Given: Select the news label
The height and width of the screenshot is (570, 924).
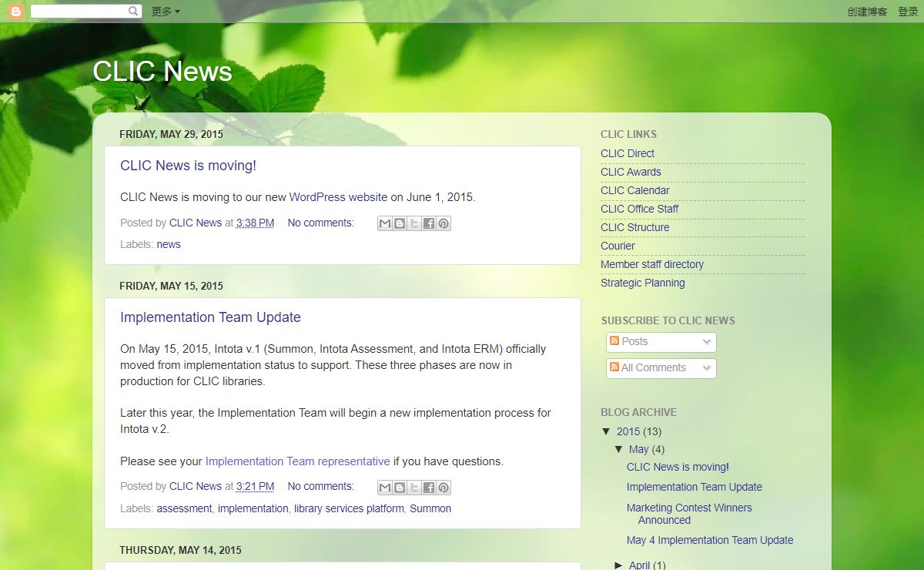Looking at the screenshot, I should 169,244.
